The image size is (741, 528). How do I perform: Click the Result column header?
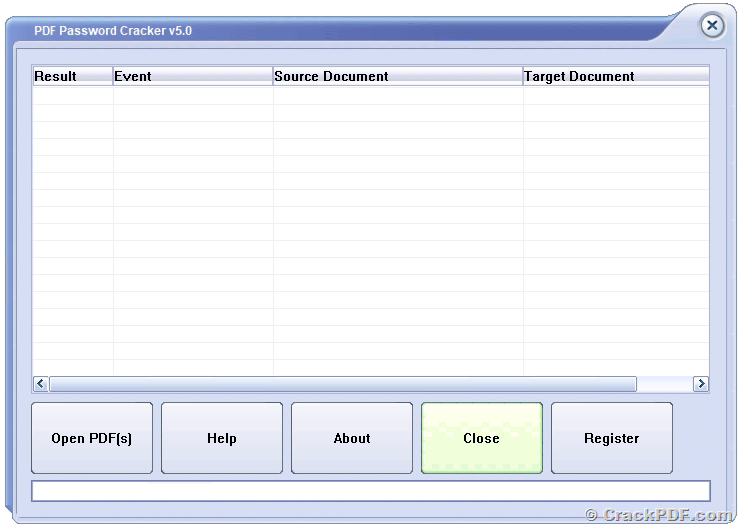click(x=73, y=76)
